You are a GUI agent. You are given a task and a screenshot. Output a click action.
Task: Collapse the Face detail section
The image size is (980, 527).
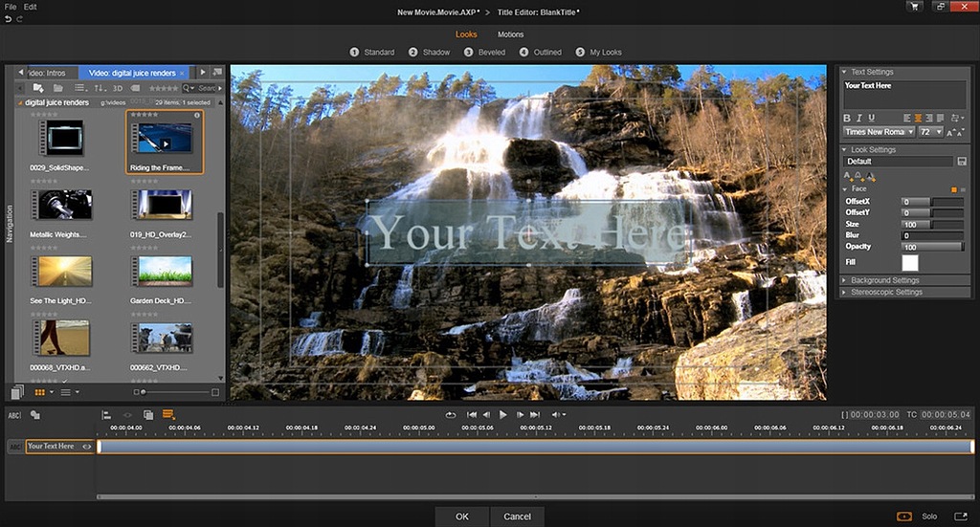[846, 188]
